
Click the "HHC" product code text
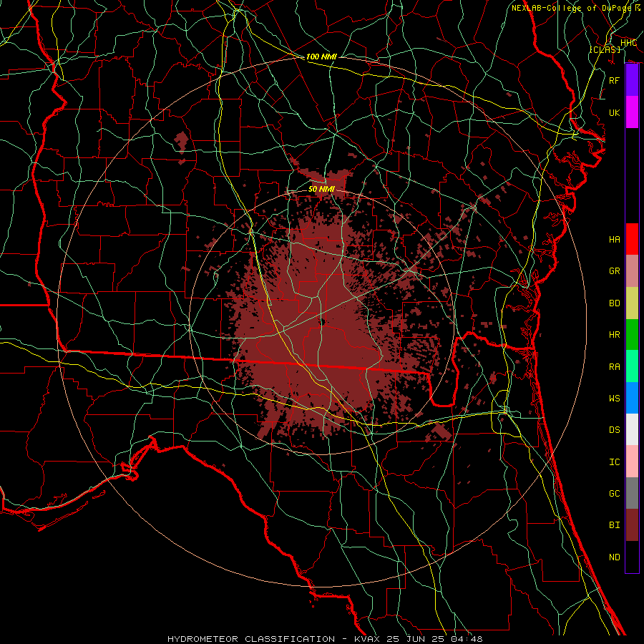coord(628,43)
